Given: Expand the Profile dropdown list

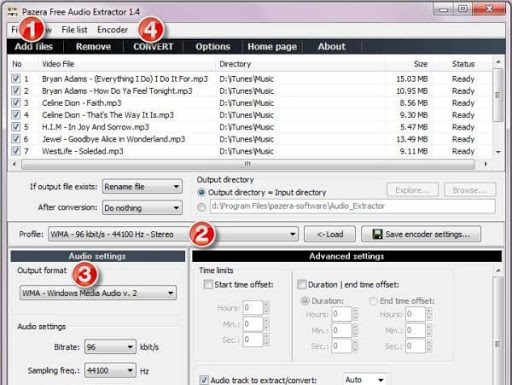Looking at the screenshot, I should (x=173, y=234).
